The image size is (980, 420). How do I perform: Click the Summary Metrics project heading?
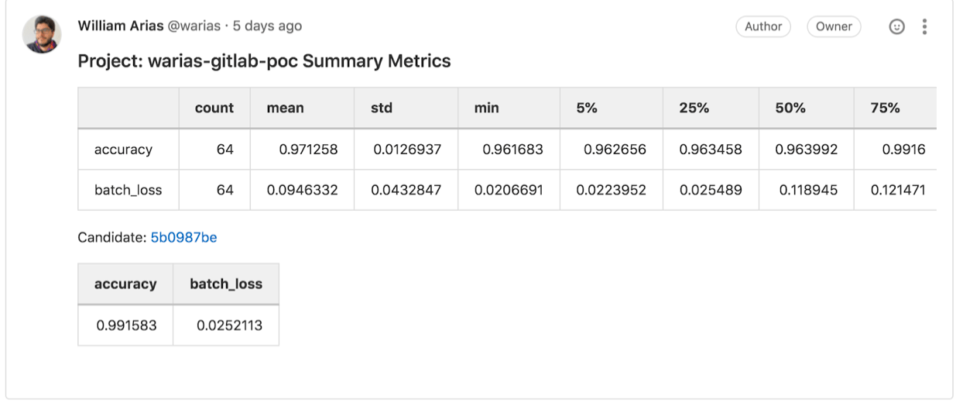(x=264, y=61)
